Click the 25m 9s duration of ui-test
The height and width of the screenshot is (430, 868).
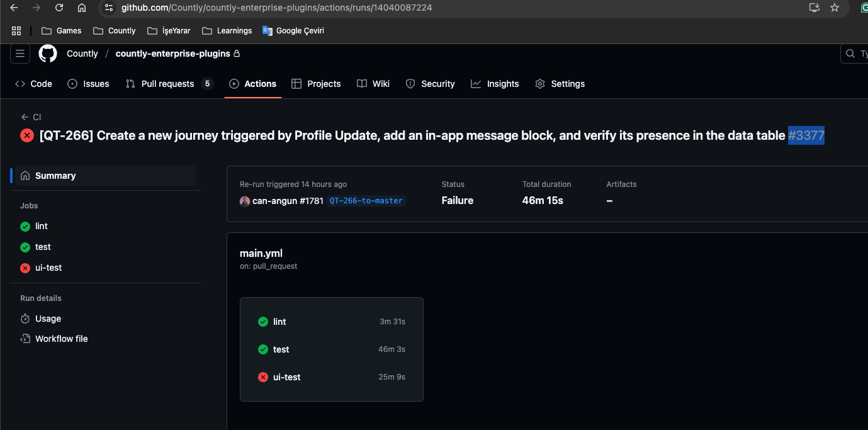(x=392, y=377)
